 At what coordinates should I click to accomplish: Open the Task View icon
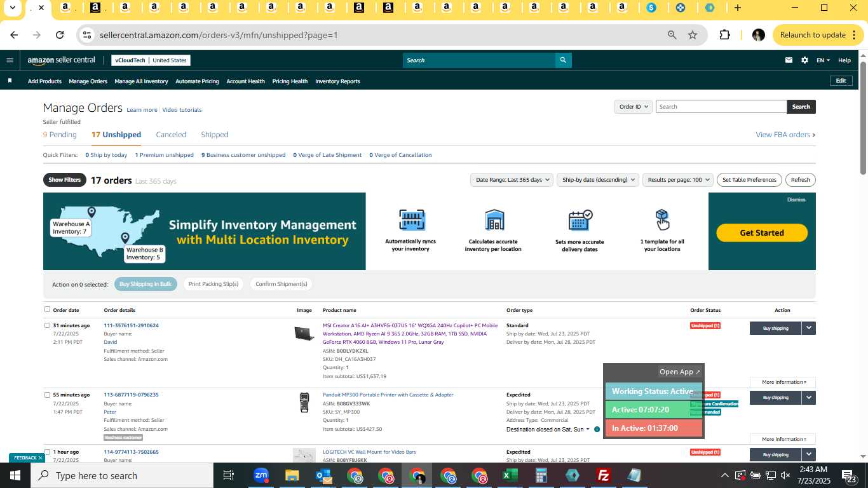[229, 475]
